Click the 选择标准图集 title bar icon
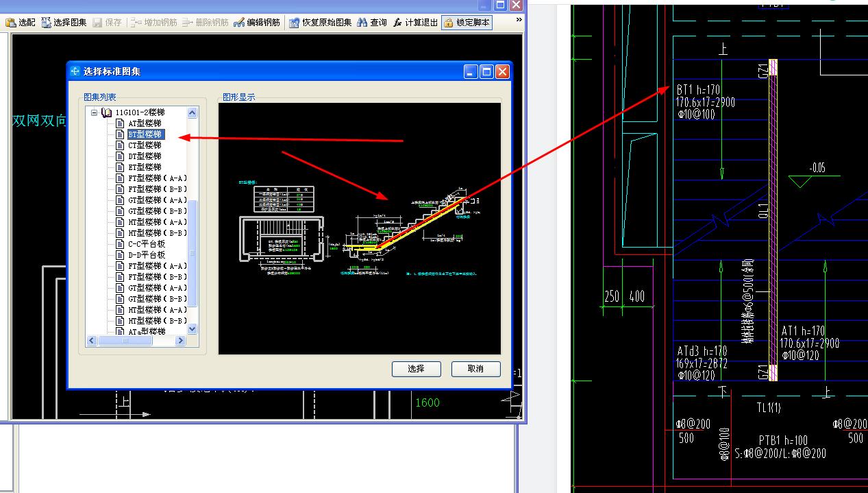The image size is (868, 493). click(75, 71)
